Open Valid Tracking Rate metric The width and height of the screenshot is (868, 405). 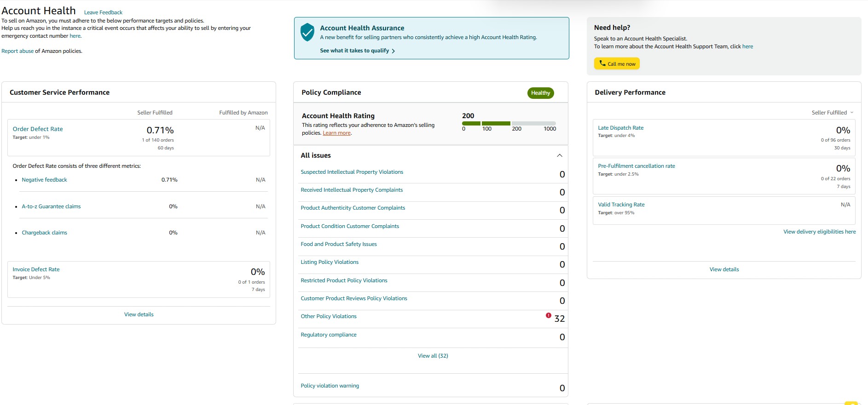[621, 205]
